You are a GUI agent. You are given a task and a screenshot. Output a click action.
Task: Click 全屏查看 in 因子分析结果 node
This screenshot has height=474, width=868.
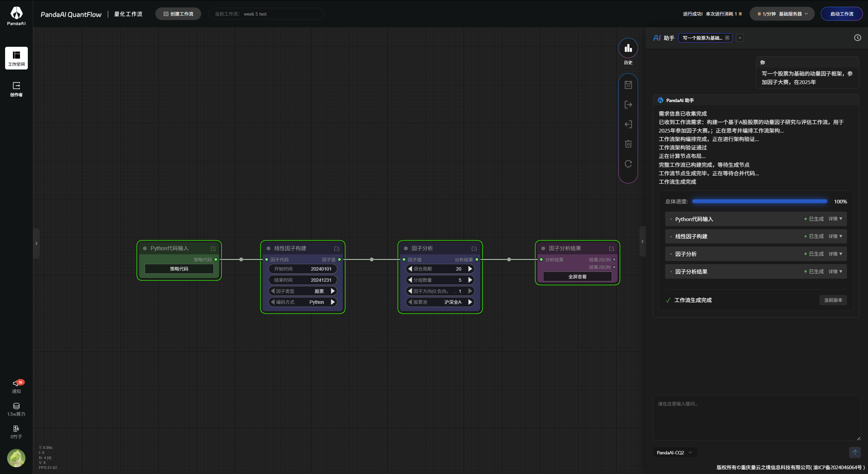(x=577, y=277)
